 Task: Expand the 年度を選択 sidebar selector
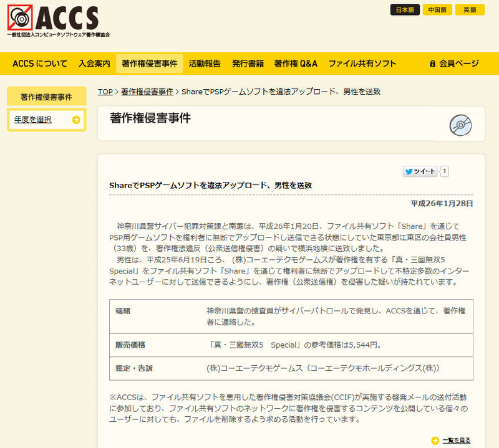point(34,120)
